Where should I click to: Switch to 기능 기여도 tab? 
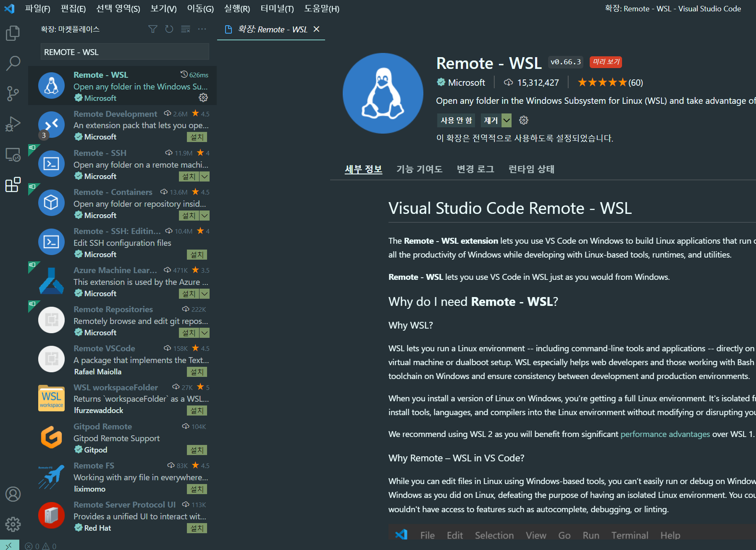(419, 169)
